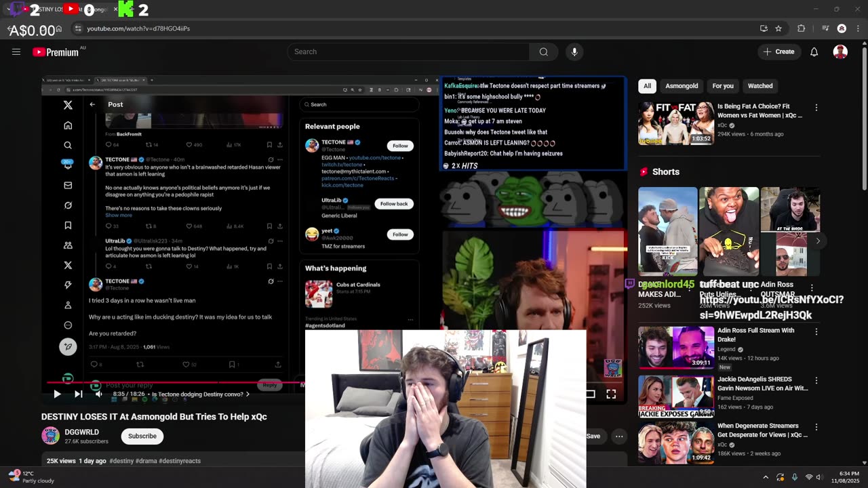Image resolution: width=868 pixels, height=488 pixels.
Task: Open more actions menu below the video
Action: [619, 436]
